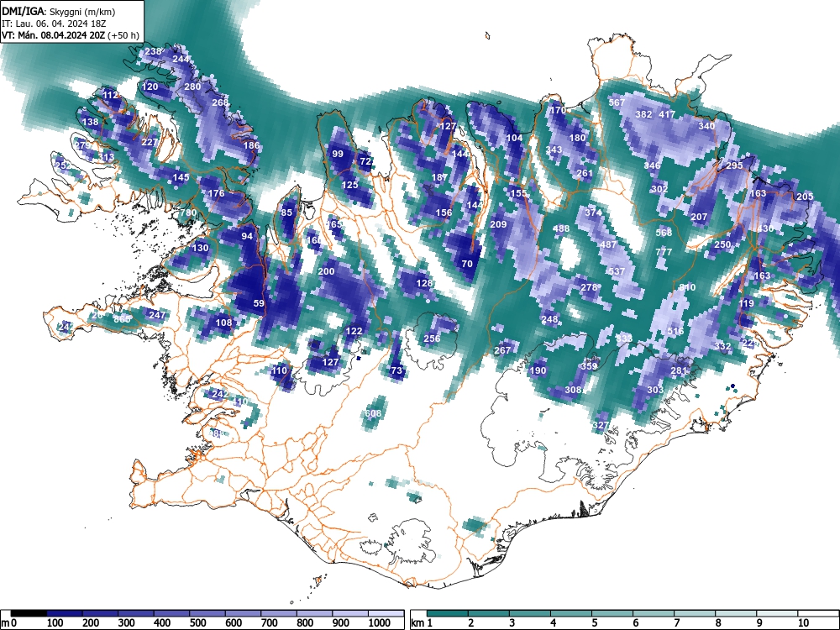Click the visibility value 99 on the map
840x630 pixels.
click(338, 154)
